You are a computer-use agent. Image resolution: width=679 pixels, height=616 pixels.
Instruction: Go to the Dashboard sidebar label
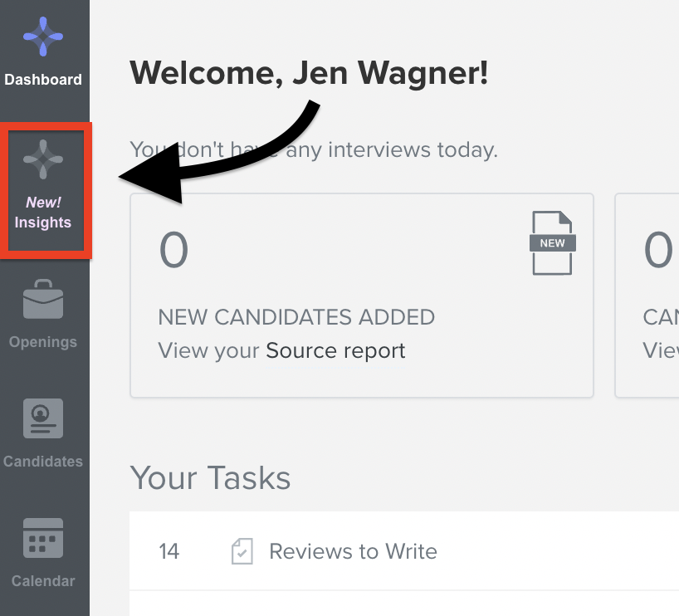(x=43, y=80)
